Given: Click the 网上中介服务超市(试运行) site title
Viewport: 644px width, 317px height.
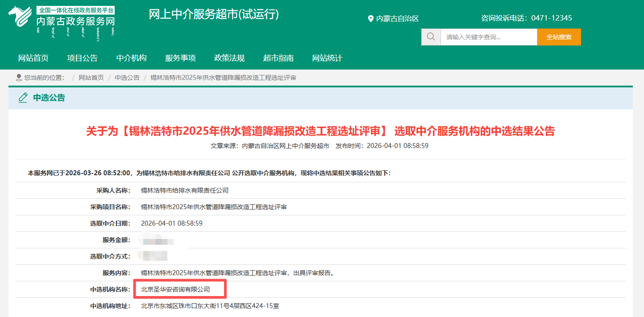Looking at the screenshot, I should (214, 14).
